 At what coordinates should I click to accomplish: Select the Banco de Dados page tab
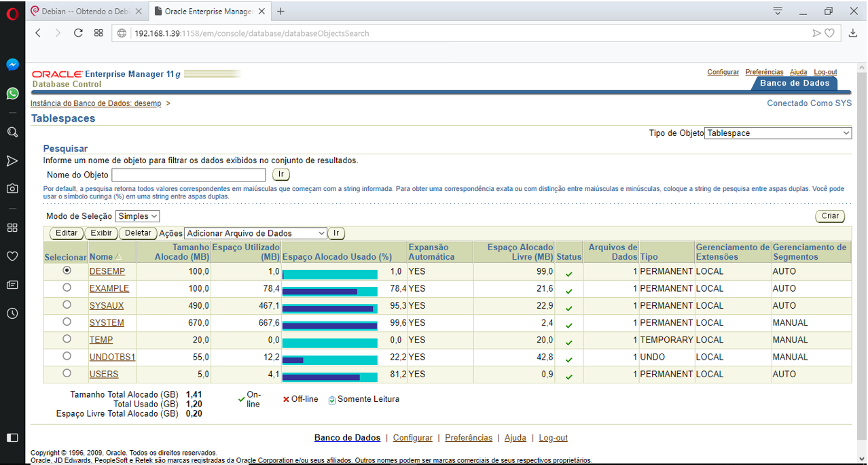pyautogui.click(x=795, y=83)
